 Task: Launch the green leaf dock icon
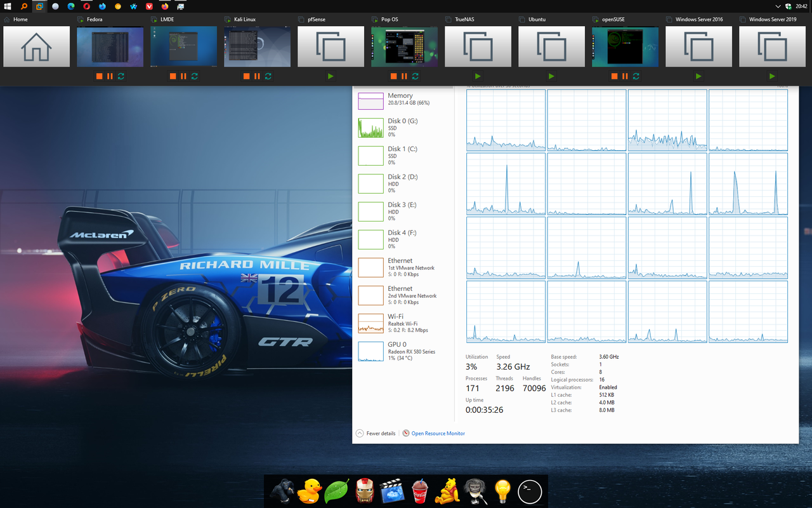tap(336, 491)
